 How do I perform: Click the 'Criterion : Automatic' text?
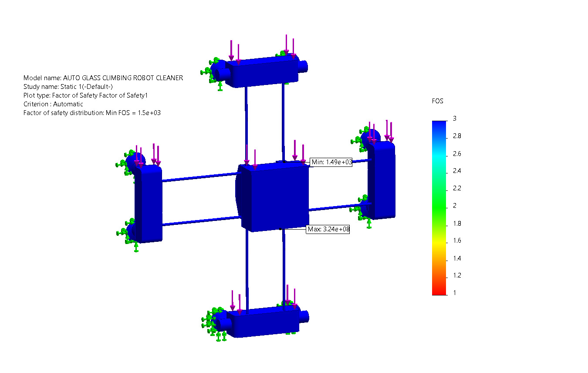(x=53, y=104)
